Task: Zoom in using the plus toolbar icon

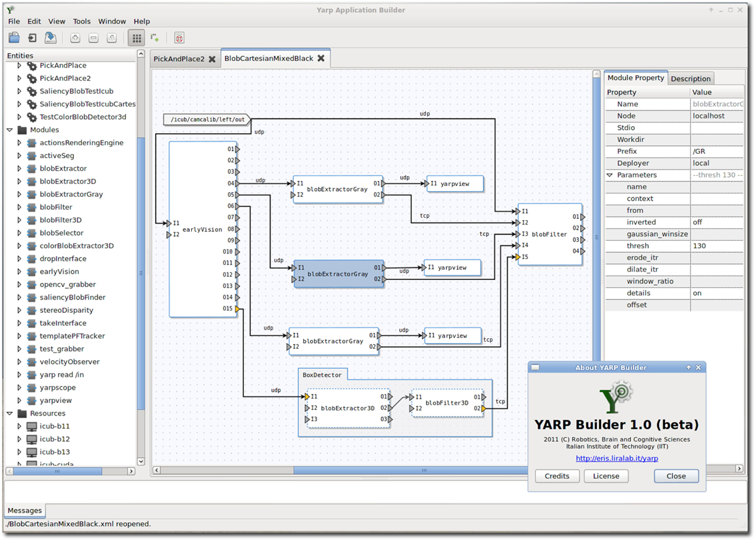Action: [x=75, y=38]
